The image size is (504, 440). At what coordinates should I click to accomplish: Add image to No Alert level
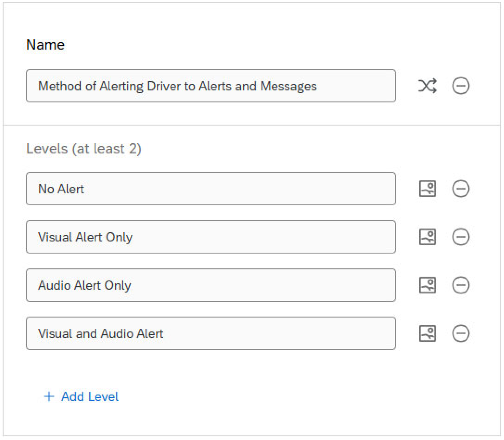pyautogui.click(x=427, y=189)
